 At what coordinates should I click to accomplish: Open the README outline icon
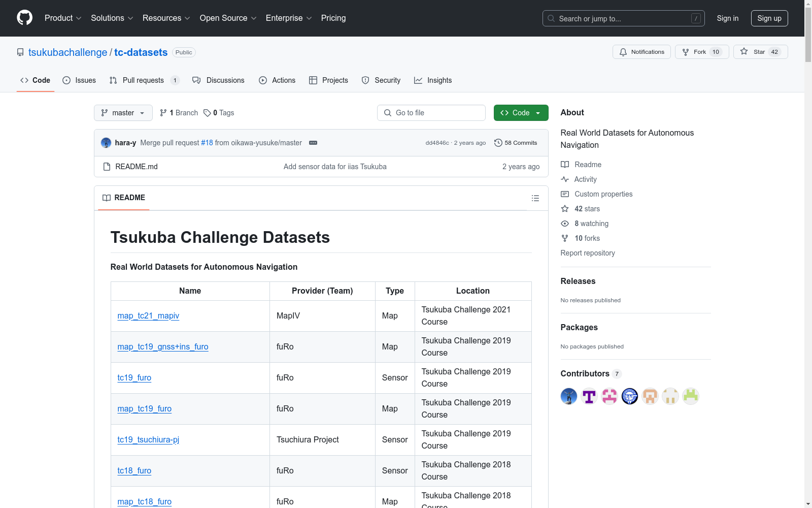[535, 198]
